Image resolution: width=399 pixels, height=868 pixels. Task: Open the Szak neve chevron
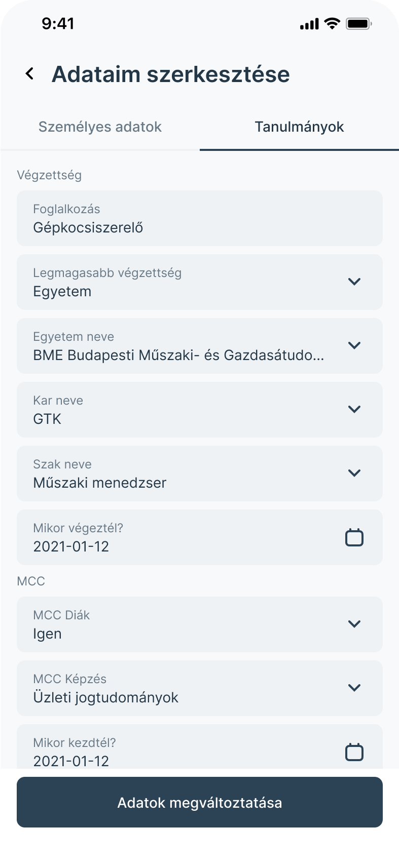click(354, 473)
